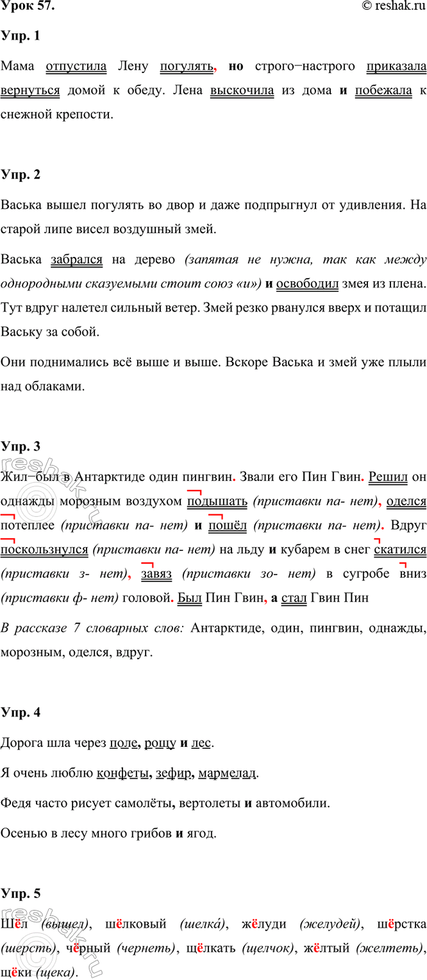Screen dimensions: 427x980
Task: Click the underlined word 'выскочила'
Action: [x=242, y=91]
